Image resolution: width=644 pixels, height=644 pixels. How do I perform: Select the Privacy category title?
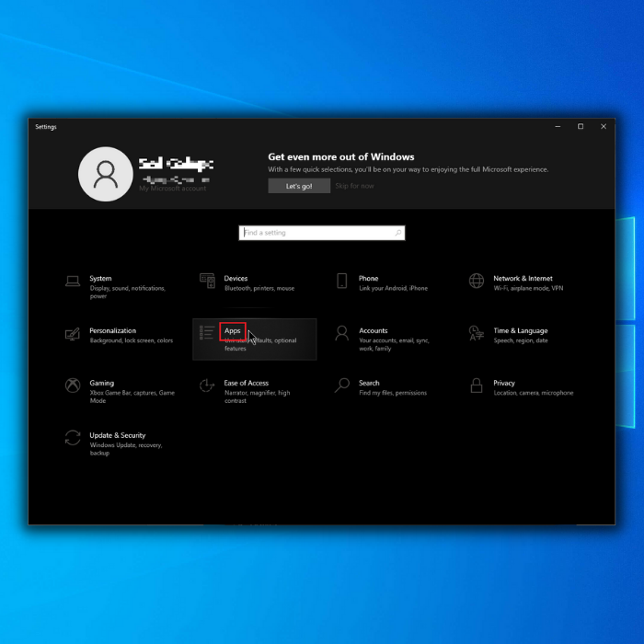(x=504, y=384)
